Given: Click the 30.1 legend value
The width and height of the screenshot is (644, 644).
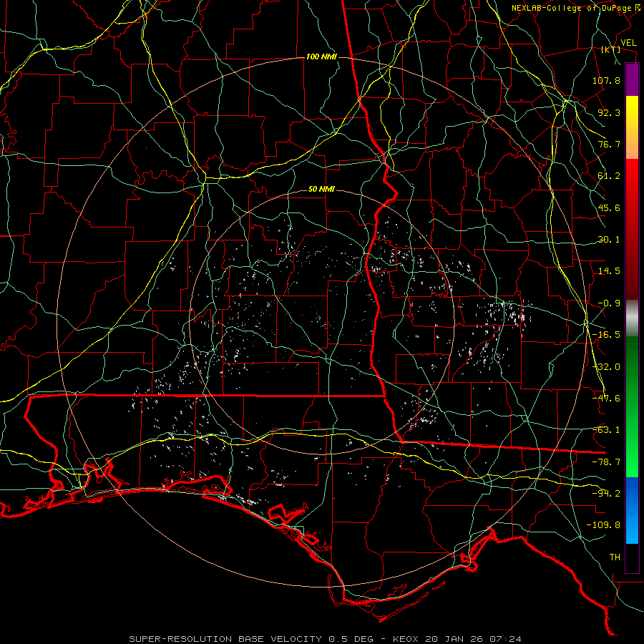Looking at the screenshot, I should coord(609,240).
